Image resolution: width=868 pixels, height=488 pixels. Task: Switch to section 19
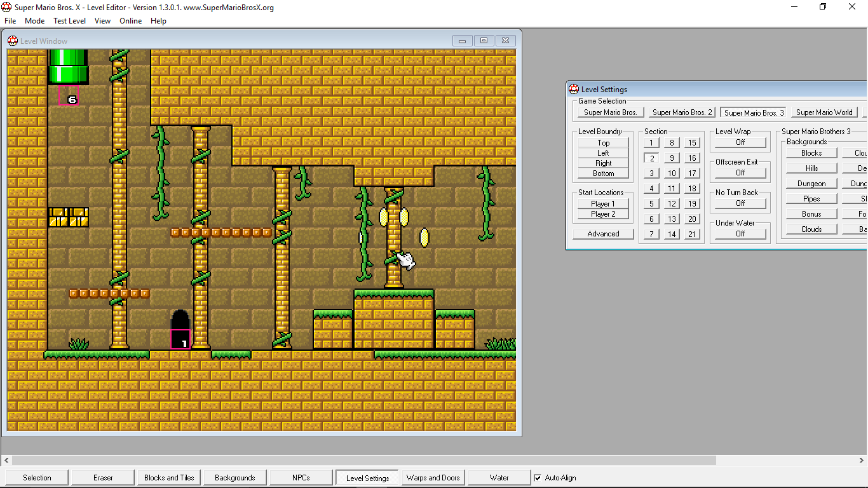pos(692,204)
